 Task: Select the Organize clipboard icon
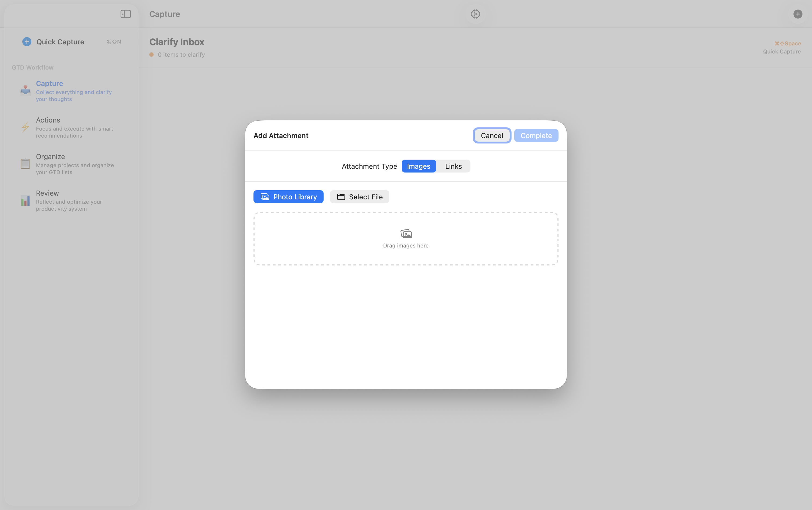[x=25, y=164]
